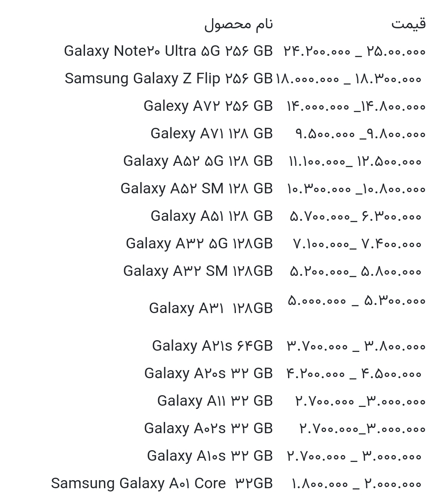The image size is (437, 504).
Task: Select Galaxy A11 32 GB entry
Action: pyautogui.click(x=214, y=401)
